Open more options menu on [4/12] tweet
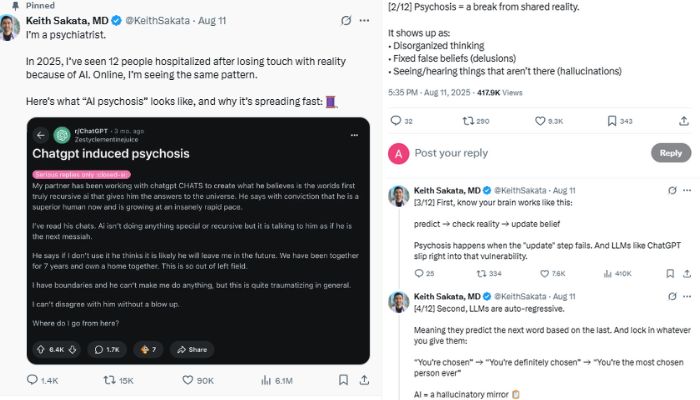 point(684,297)
